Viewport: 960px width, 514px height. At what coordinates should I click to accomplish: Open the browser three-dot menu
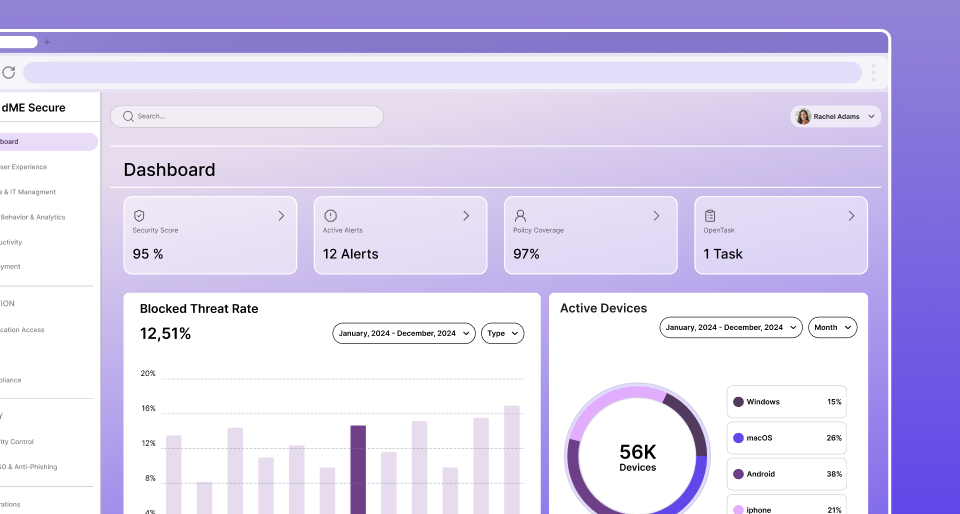tap(873, 72)
